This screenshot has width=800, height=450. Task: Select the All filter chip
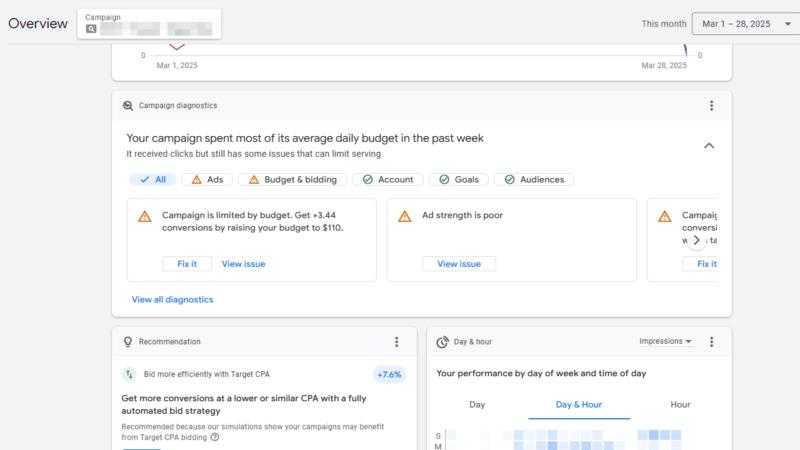(153, 180)
